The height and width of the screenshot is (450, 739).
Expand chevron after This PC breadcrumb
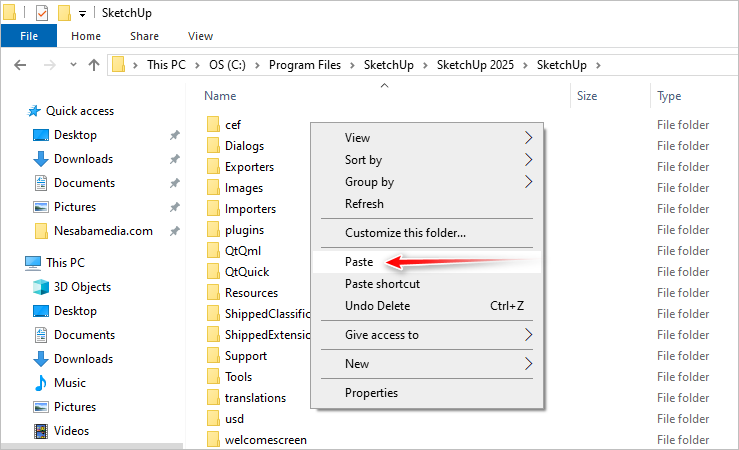point(197,65)
